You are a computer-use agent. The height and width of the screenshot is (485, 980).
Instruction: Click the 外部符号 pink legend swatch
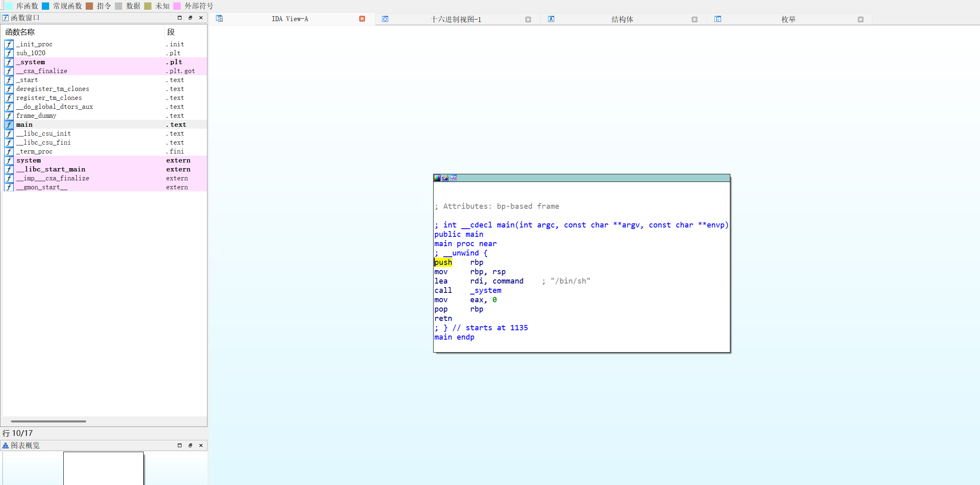pos(177,6)
